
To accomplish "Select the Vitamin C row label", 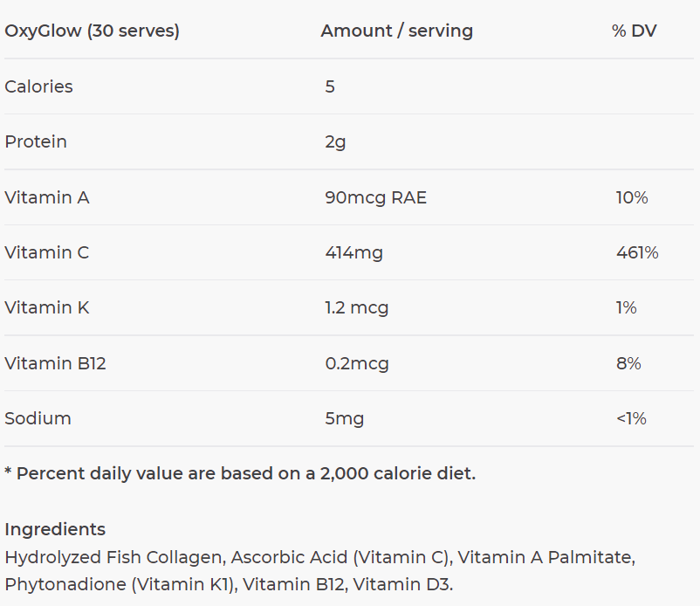I will 47,252.
